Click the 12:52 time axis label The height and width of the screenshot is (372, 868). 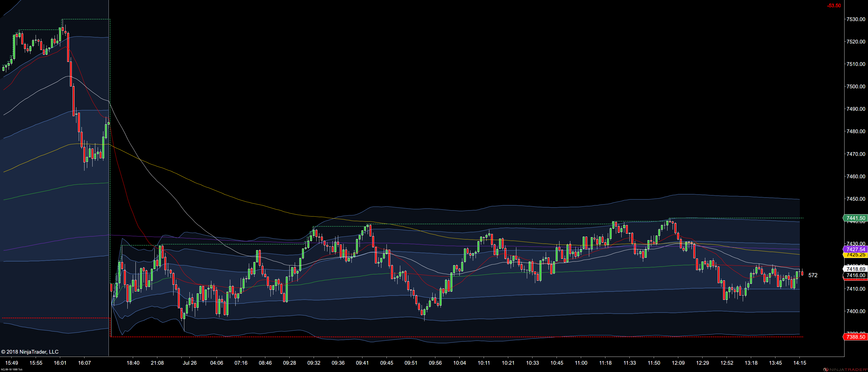(x=727, y=363)
